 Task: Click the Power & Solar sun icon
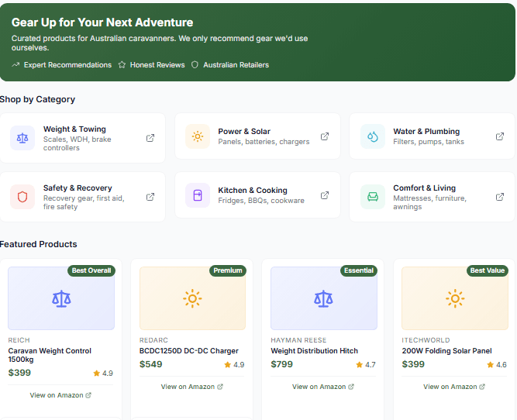pyautogui.click(x=198, y=136)
